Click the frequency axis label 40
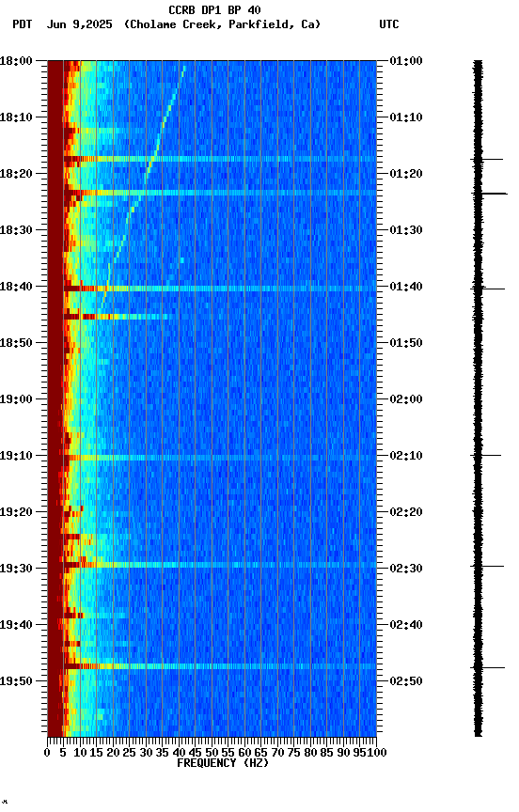The width and height of the screenshot is (519, 812). (x=180, y=753)
